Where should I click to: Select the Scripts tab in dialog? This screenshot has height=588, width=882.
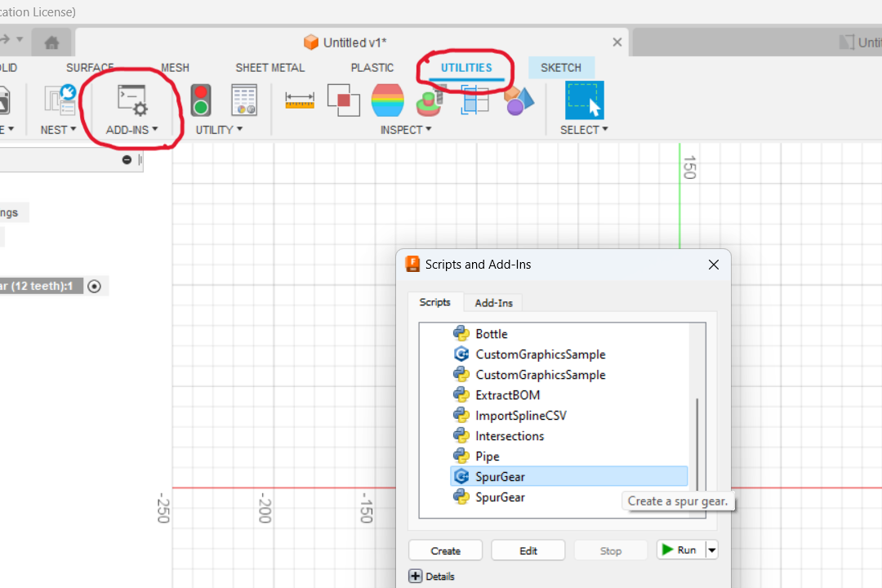click(x=434, y=302)
